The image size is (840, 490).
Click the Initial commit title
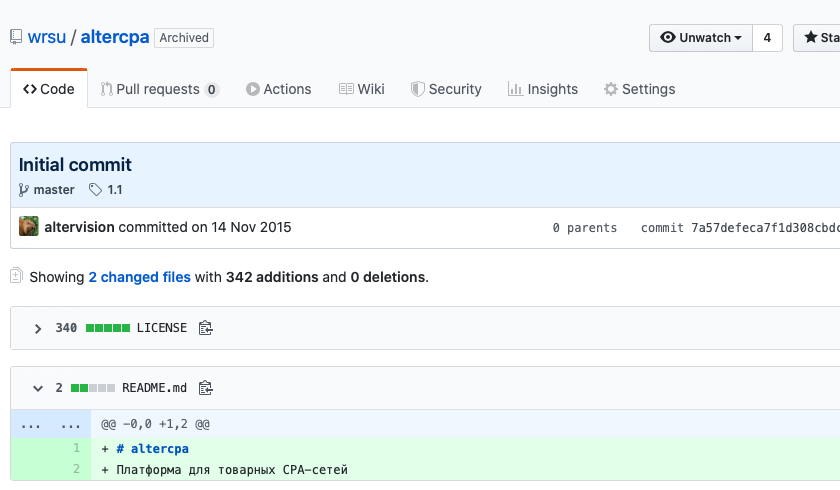75,164
